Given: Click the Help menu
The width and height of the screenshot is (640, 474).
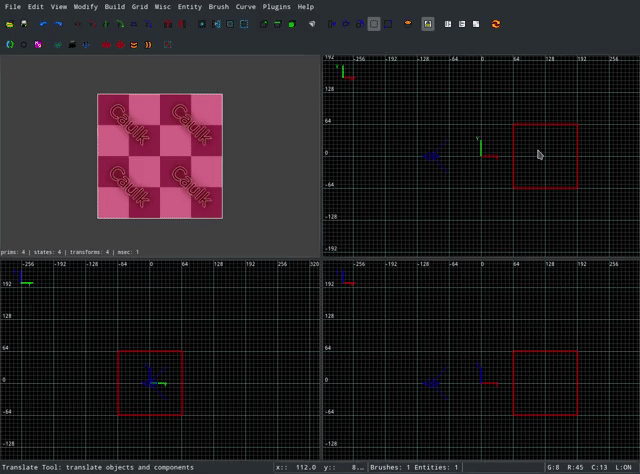Looking at the screenshot, I should point(305,7).
